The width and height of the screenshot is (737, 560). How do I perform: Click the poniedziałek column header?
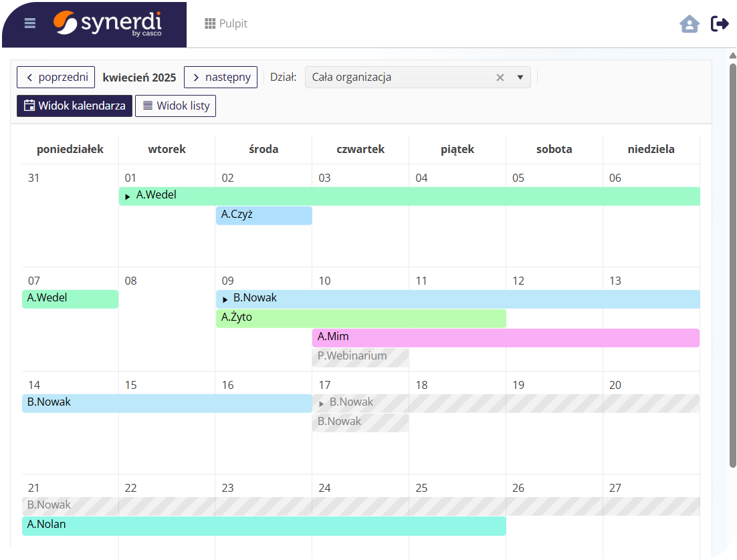point(70,150)
